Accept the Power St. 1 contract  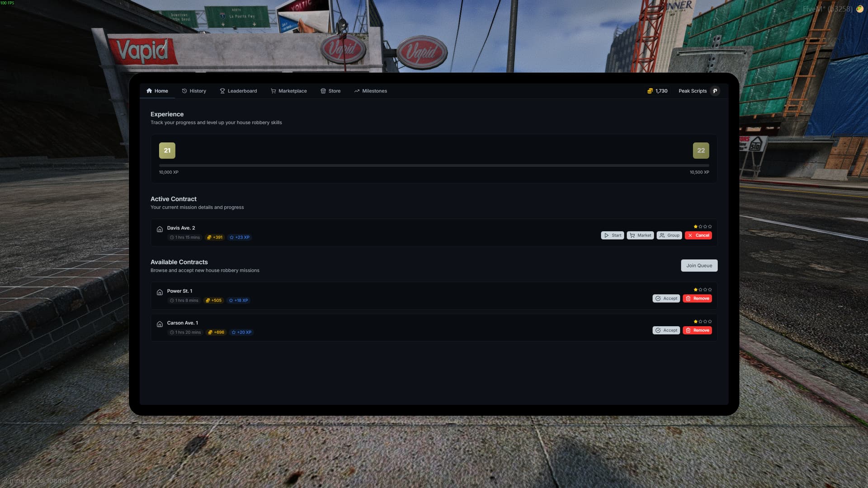(666, 299)
